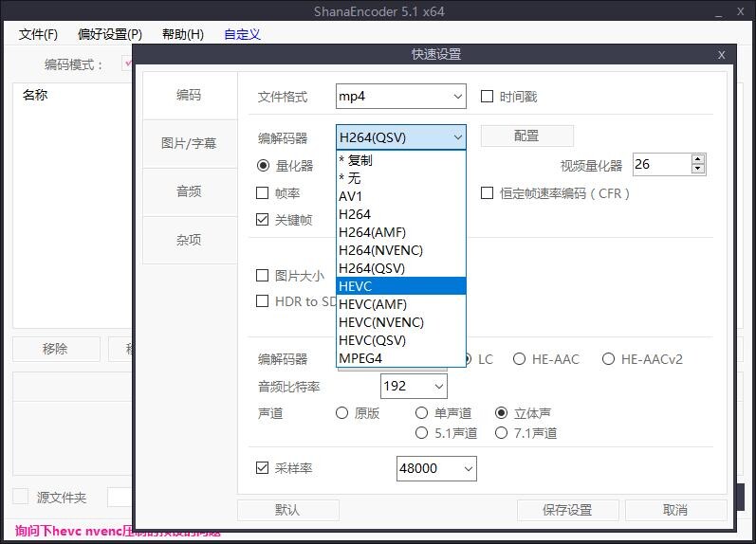Uncheck the 关键帧 checkbox
The height and width of the screenshot is (544, 756).
pos(263,220)
